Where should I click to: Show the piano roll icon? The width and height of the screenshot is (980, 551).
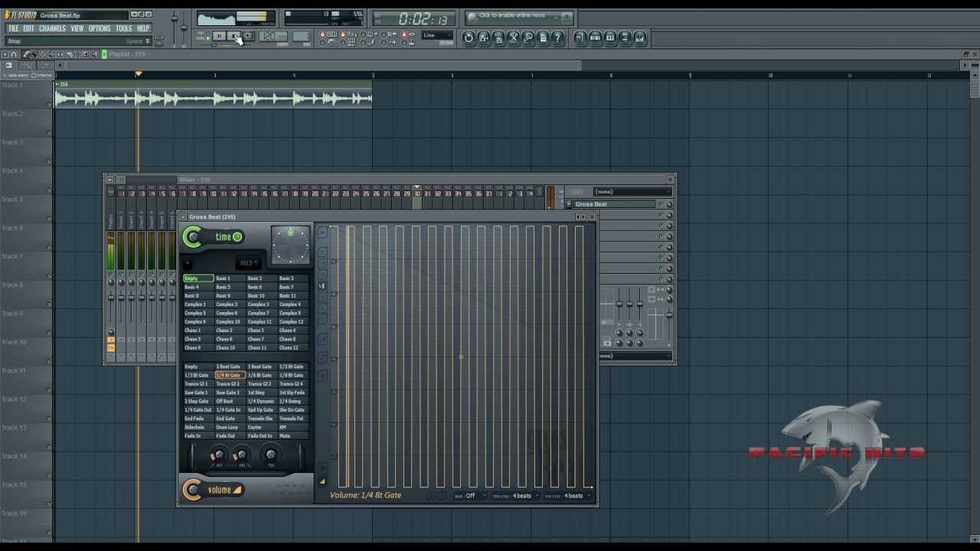pyautogui.click(x=610, y=37)
